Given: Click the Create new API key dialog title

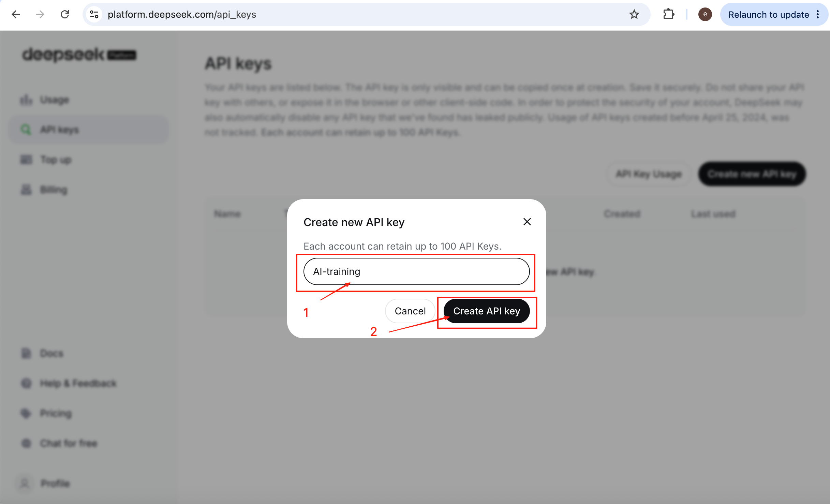Looking at the screenshot, I should (354, 222).
